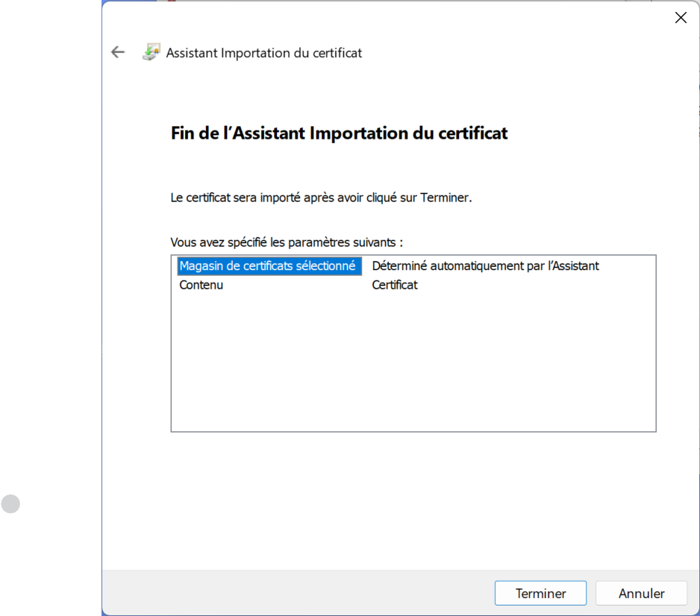Click the 'Vous avez spécifié les paramètres' label

(x=287, y=242)
